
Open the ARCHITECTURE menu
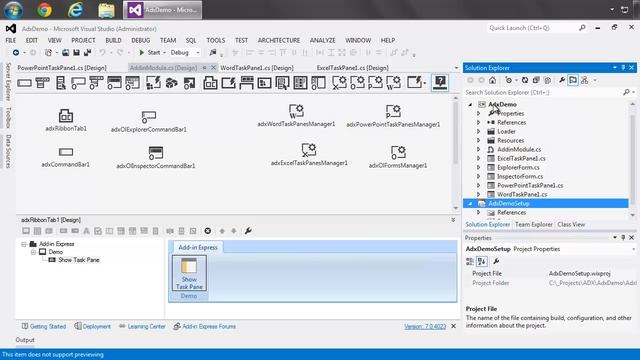click(x=279, y=40)
